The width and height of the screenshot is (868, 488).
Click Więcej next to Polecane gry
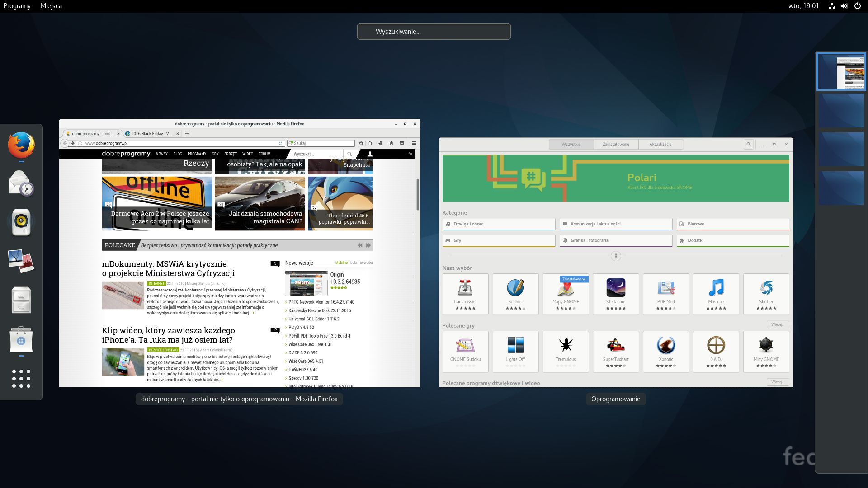point(778,324)
